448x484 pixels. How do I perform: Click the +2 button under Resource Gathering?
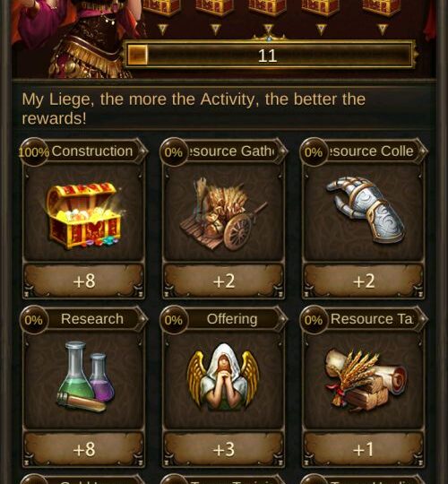223,281
